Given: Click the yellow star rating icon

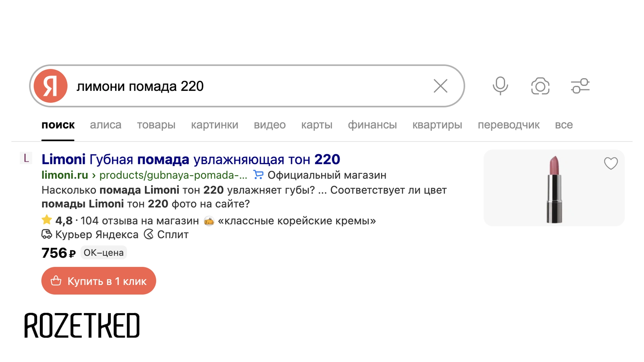Looking at the screenshot, I should coord(46,220).
